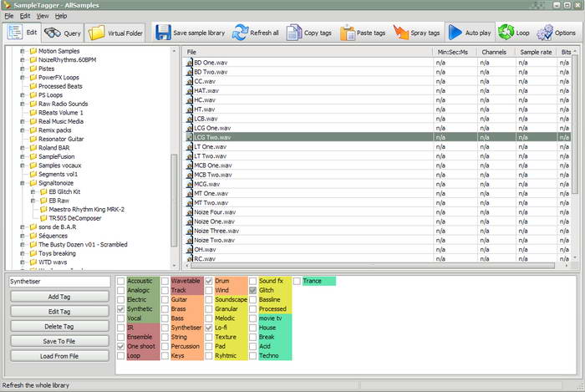Focus the Synthetiser tag name field
Viewport: 585px width, 392px height.
[59, 282]
